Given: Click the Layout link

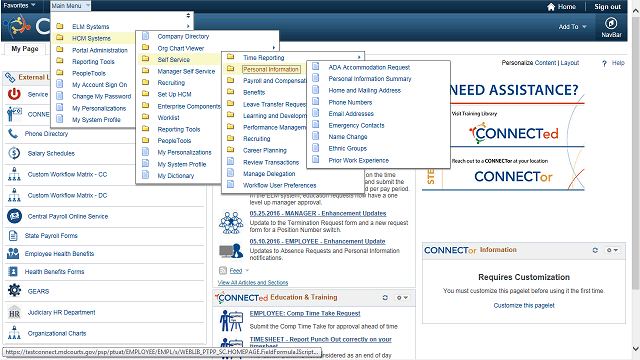Looking at the screenshot, I should 570,63.
